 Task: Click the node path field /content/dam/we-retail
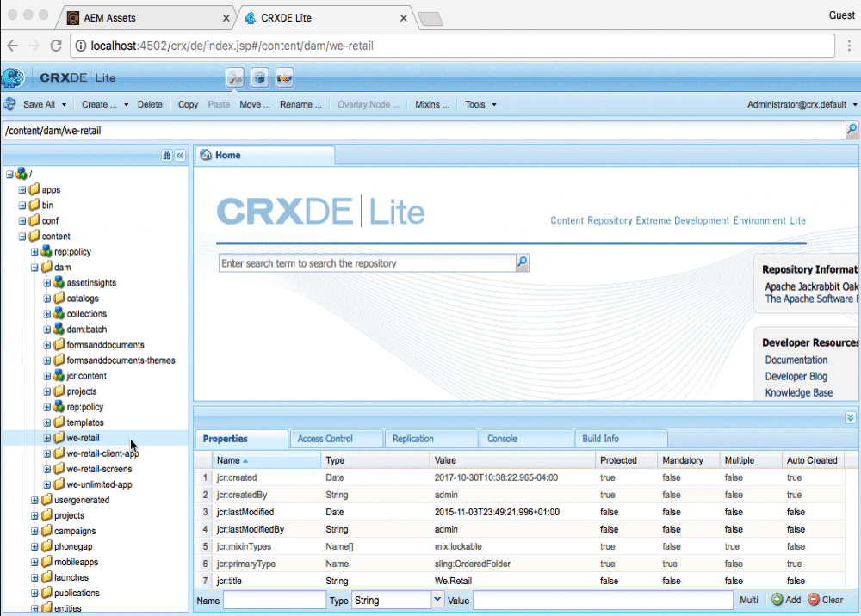(x=424, y=130)
